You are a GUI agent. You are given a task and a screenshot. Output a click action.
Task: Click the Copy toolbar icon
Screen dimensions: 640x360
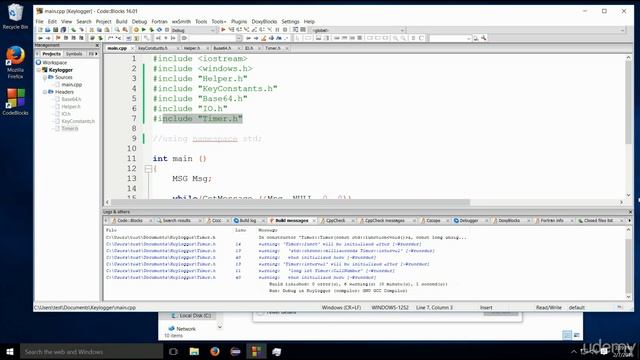[x=99, y=30]
